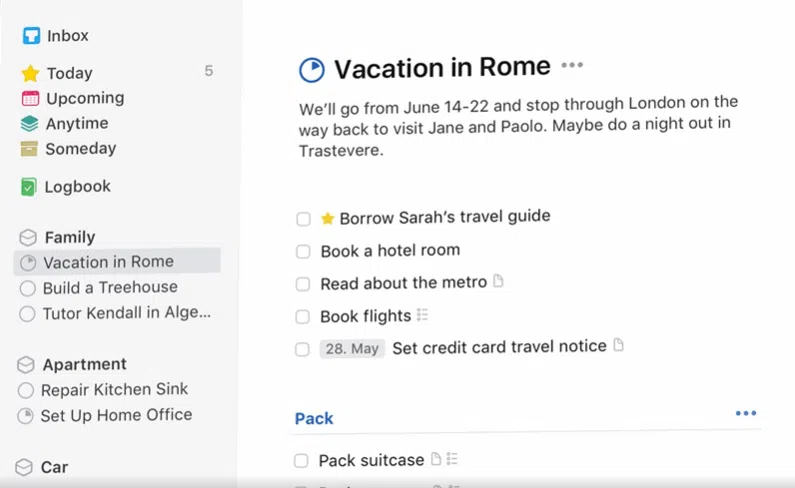Select the Today star icon
The height and width of the screenshot is (488, 795).
click(x=30, y=73)
